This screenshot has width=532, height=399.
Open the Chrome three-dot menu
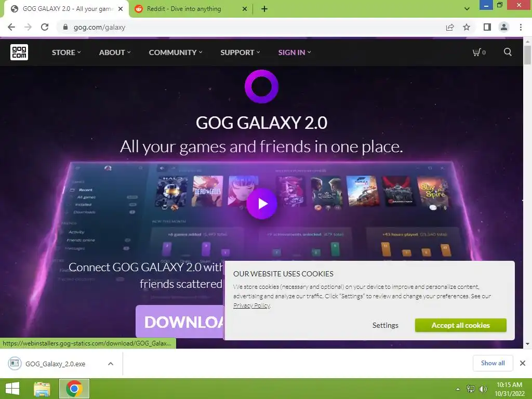[521, 27]
